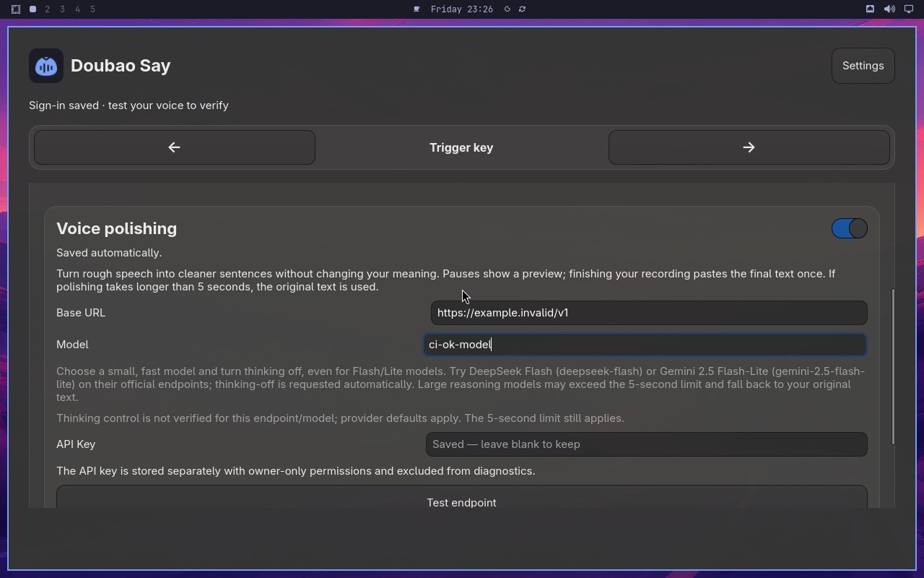Open the volume speaker icon
The height and width of the screenshot is (578, 924).
[x=889, y=9]
